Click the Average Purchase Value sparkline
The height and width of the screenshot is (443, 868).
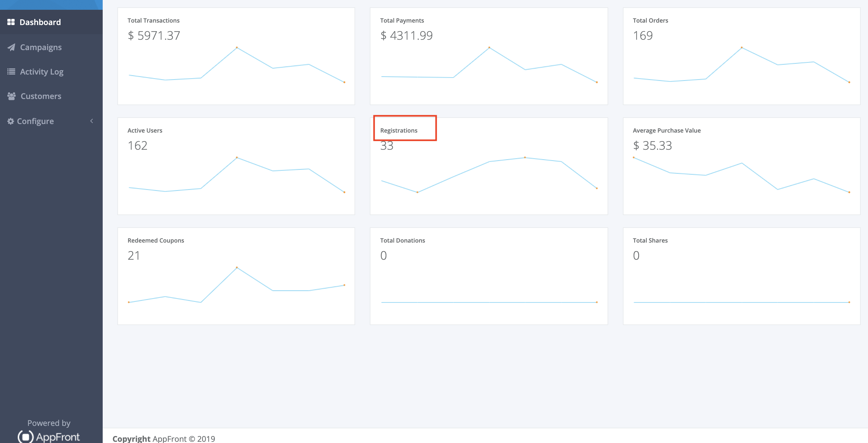click(741, 175)
